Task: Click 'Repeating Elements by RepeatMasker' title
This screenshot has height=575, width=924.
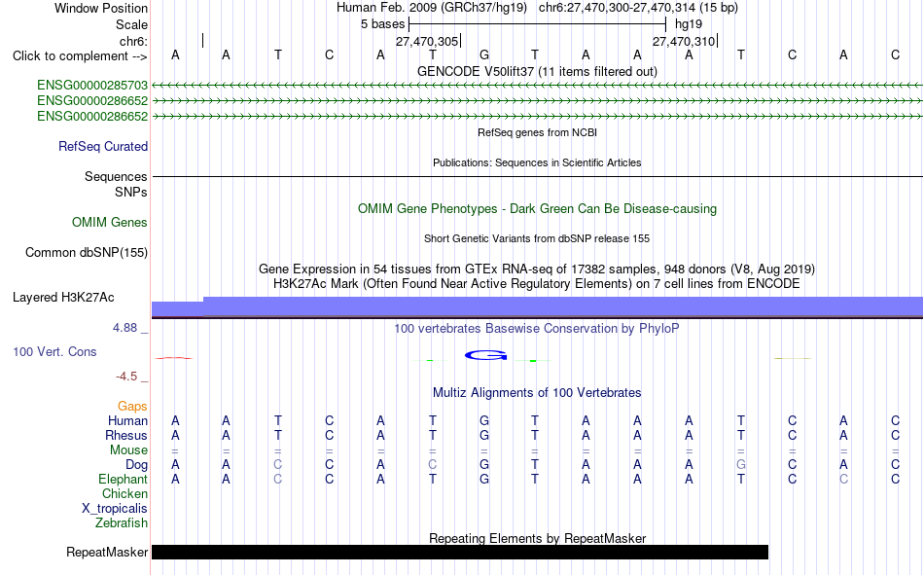Action: [x=537, y=538]
